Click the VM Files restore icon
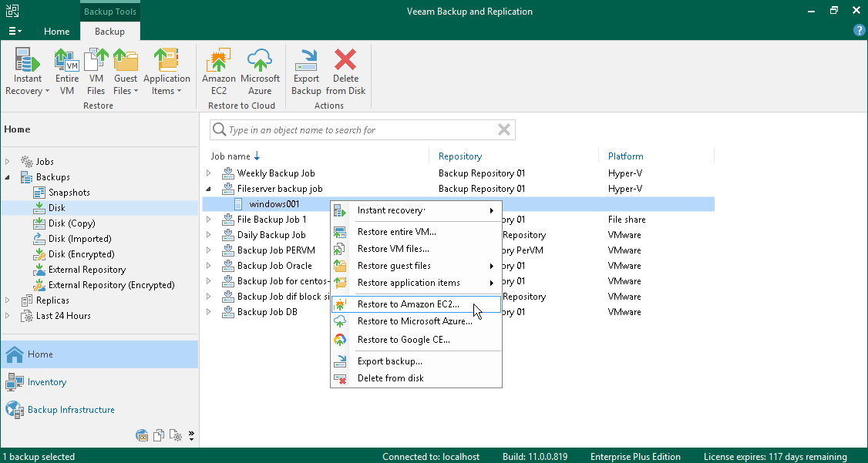 (x=96, y=69)
